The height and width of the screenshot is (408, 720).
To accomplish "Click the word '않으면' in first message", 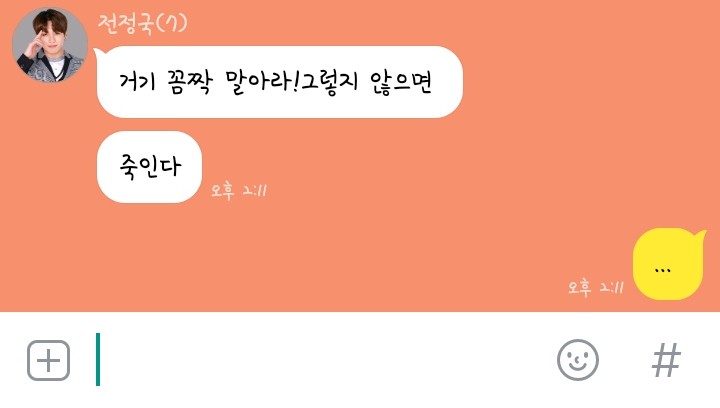I will [x=401, y=83].
